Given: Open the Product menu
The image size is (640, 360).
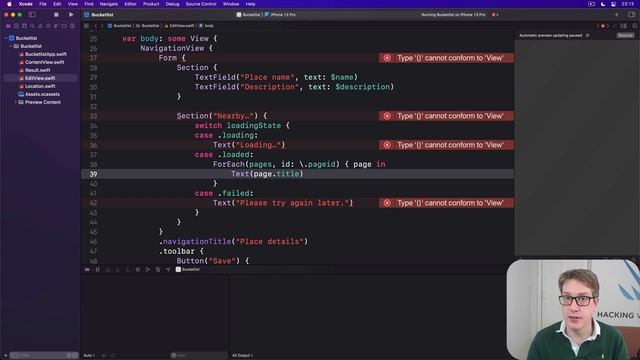Looking at the screenshot, I should point(151,4).
